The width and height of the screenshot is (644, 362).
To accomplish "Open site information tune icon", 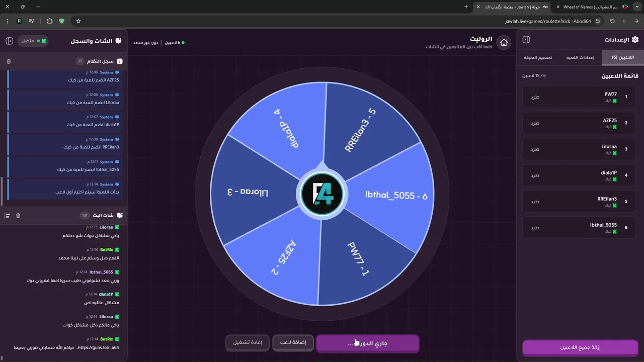I will [x=598, y=21].
